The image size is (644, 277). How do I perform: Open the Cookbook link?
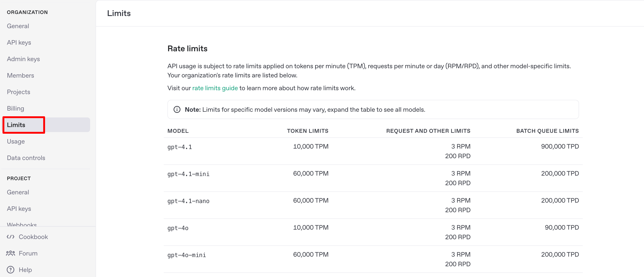(33, 237)
